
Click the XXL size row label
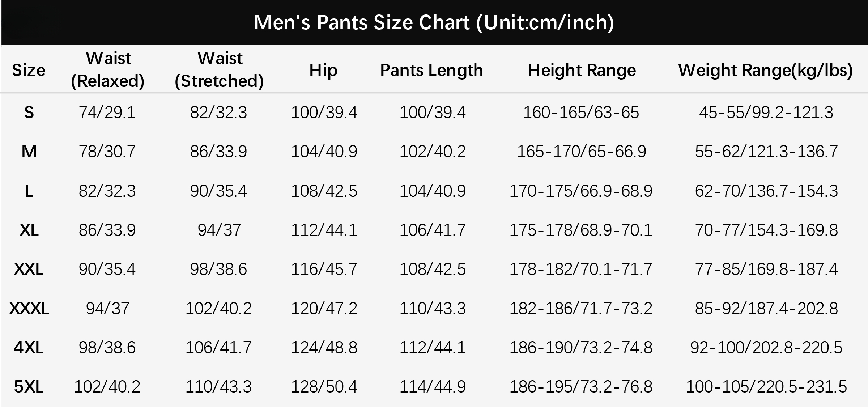[x=29, y=269]
